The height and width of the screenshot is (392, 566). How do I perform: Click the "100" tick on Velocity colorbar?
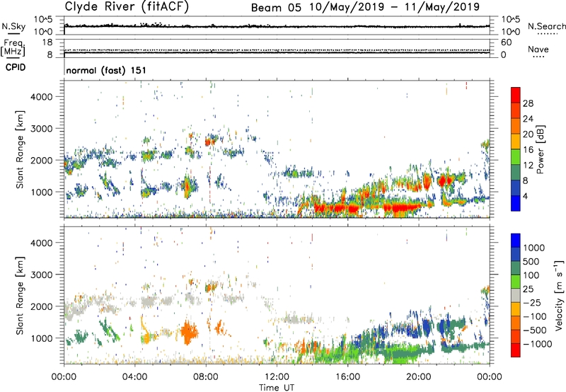531,275
